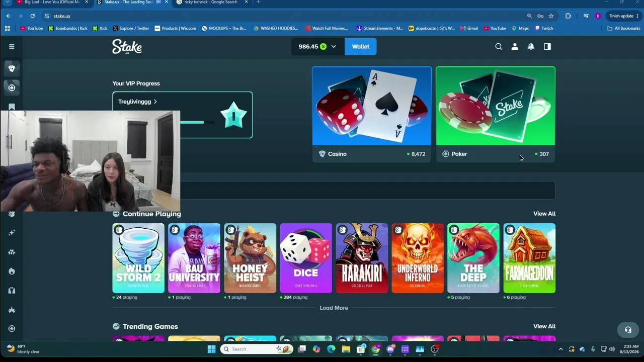644x362 pixels.
Task: Click the Stake logo
Action: 127,47
